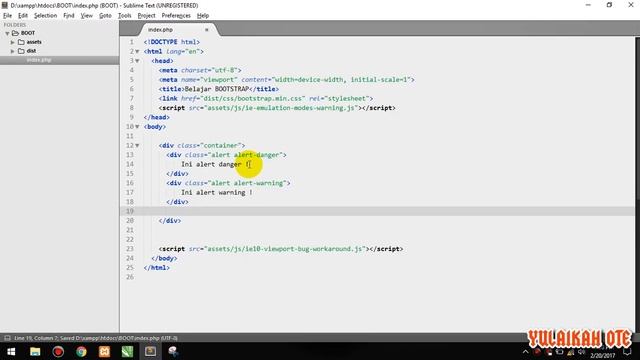This screenshot has width=640, height=360.
Task: Place cursor on empty line 19
Action: click(377, 211)
